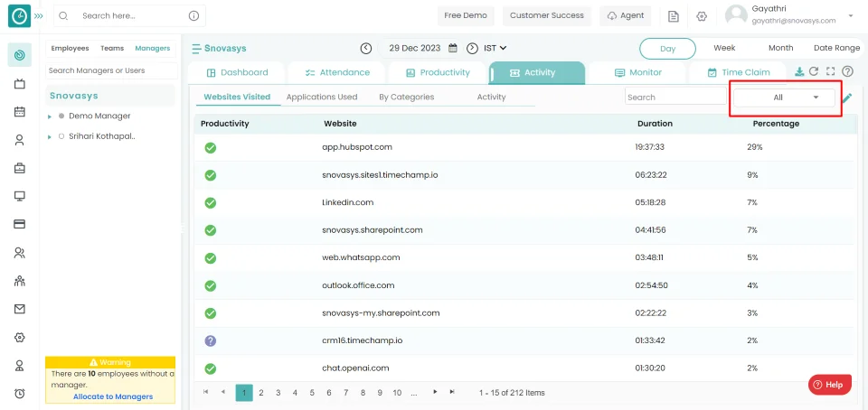Open the single user sidebar icon

[19, 140]
